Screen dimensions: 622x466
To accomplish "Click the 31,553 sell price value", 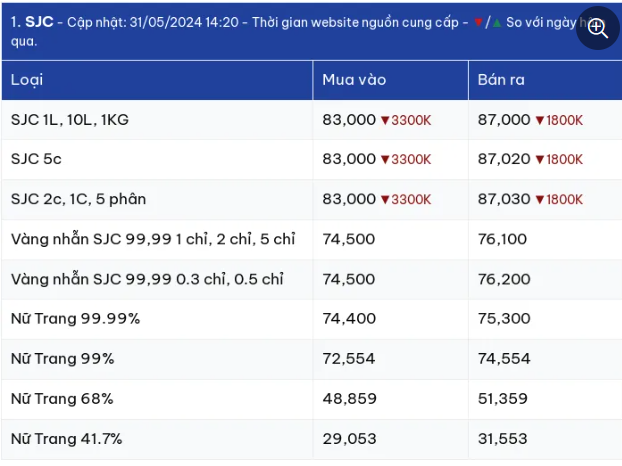I will coord(503,439).
